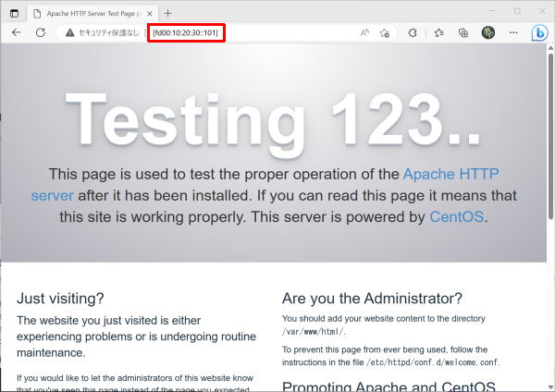Maximize the browser window

517,11
